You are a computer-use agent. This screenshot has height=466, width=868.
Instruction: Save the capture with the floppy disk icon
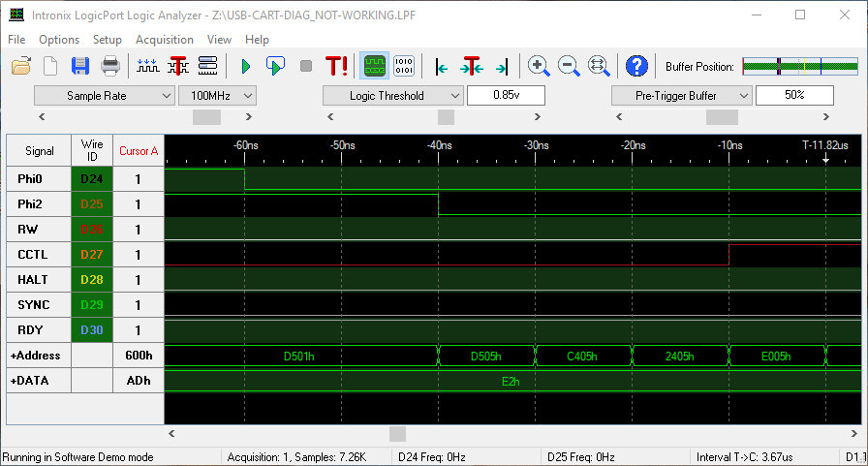coord(80,66)
